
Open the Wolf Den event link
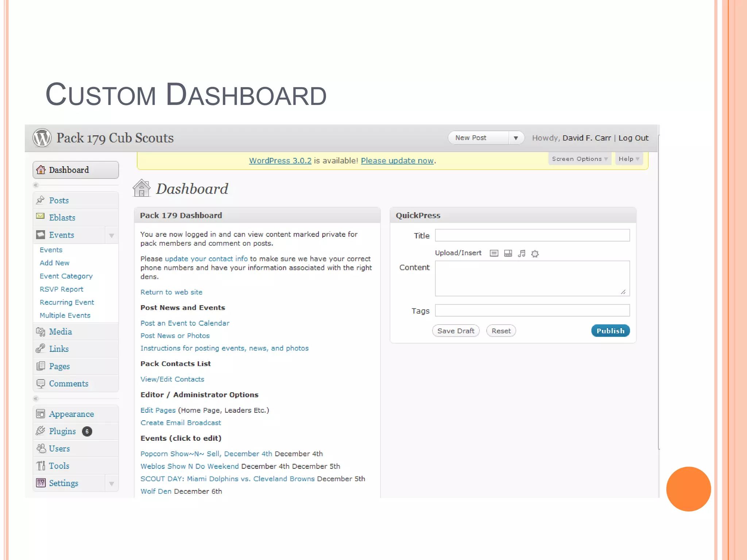(156, 491)
